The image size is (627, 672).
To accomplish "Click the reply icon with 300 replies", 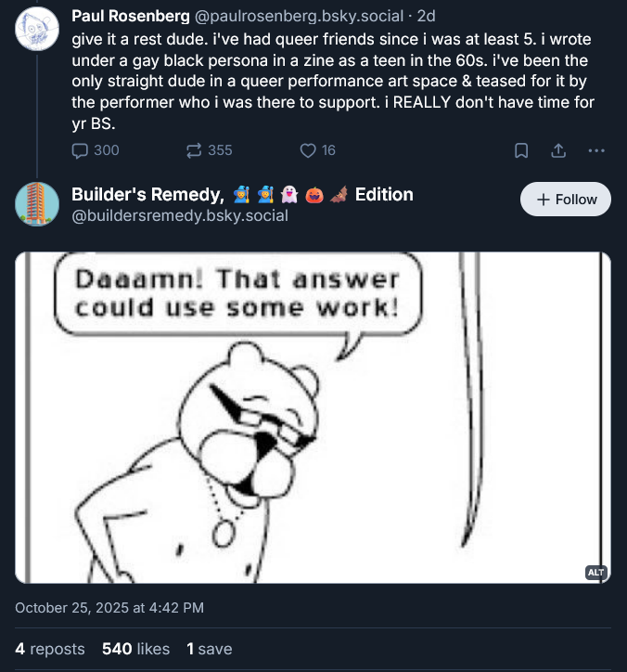I will (x=81, y=150).
